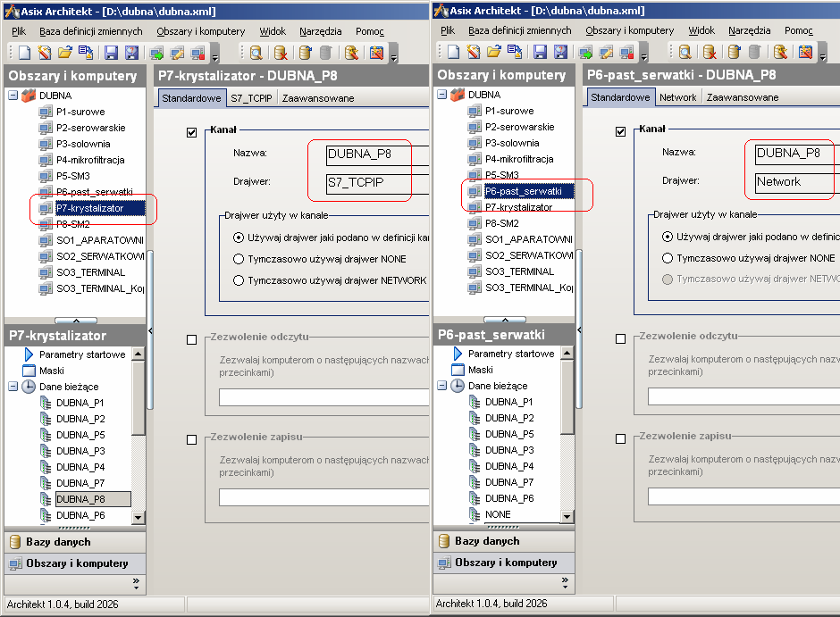Click database magnifier icon in left window toolbar
The height and width of the screenshot is (617, 840).
256,53
